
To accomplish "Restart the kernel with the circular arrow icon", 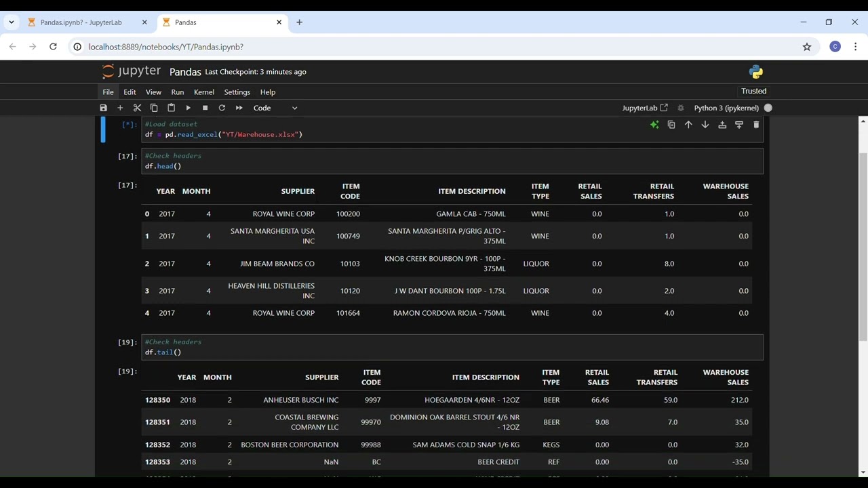I will [222, 108].
